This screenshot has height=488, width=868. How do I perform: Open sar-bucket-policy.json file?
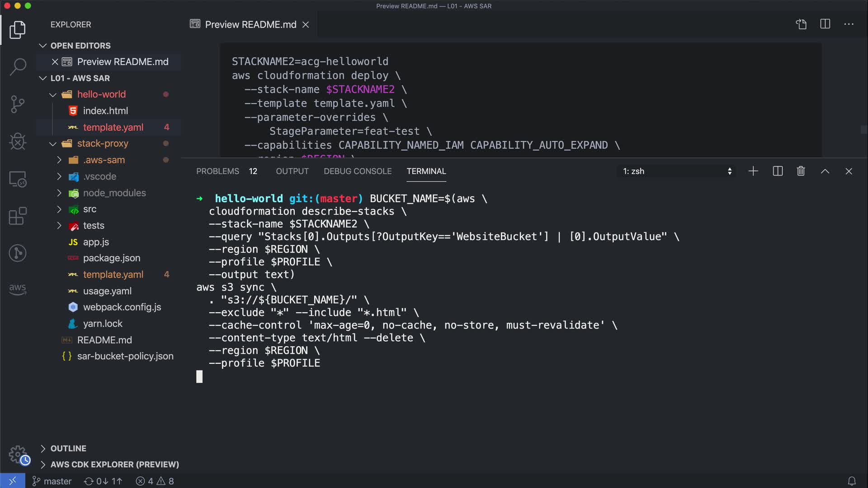125,356
